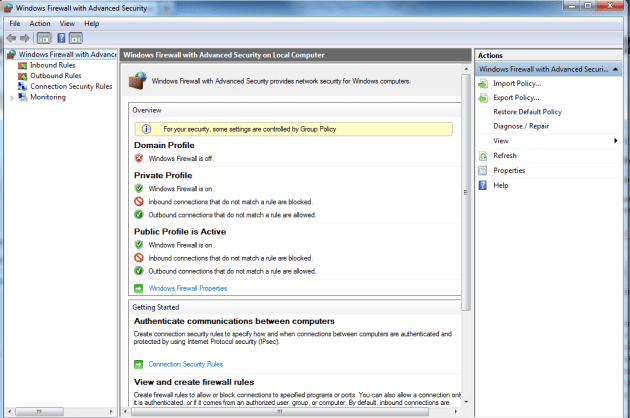Click the left tree pane horizontal scrollbar thumb
The image size is (630, 418).
tap(39, 412)
